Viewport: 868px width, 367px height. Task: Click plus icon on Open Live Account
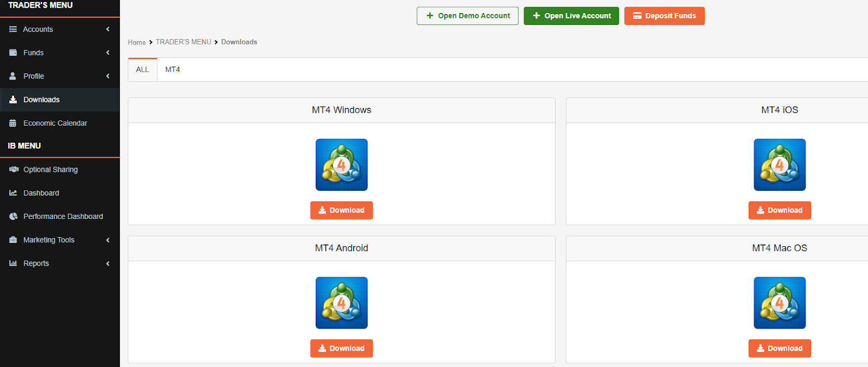coord(537,16)
